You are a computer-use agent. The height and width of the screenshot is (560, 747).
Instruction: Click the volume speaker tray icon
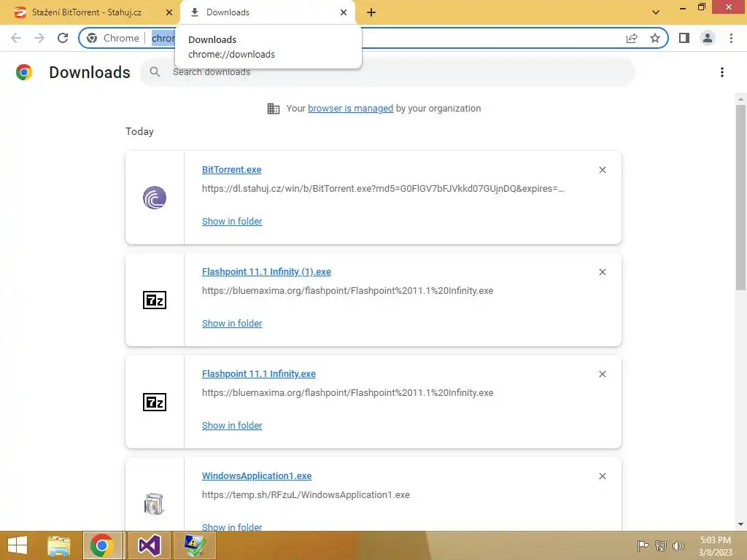[x=678, y=545]
